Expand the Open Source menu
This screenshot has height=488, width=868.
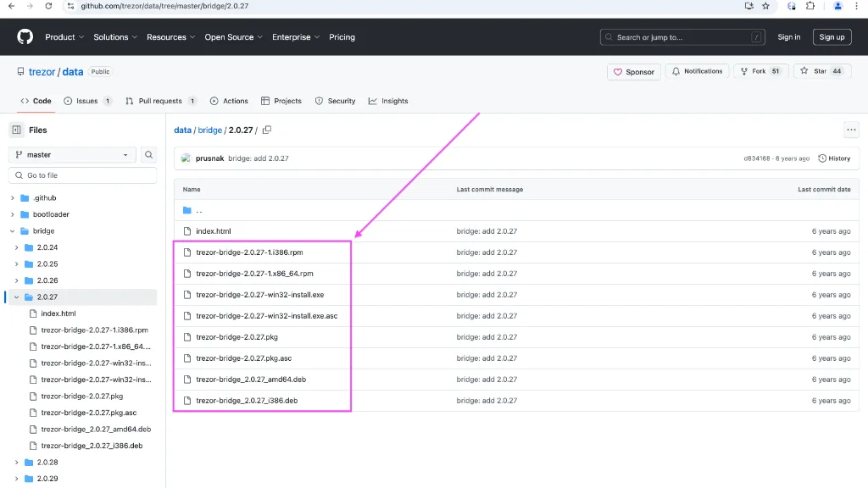click(233, 37)
